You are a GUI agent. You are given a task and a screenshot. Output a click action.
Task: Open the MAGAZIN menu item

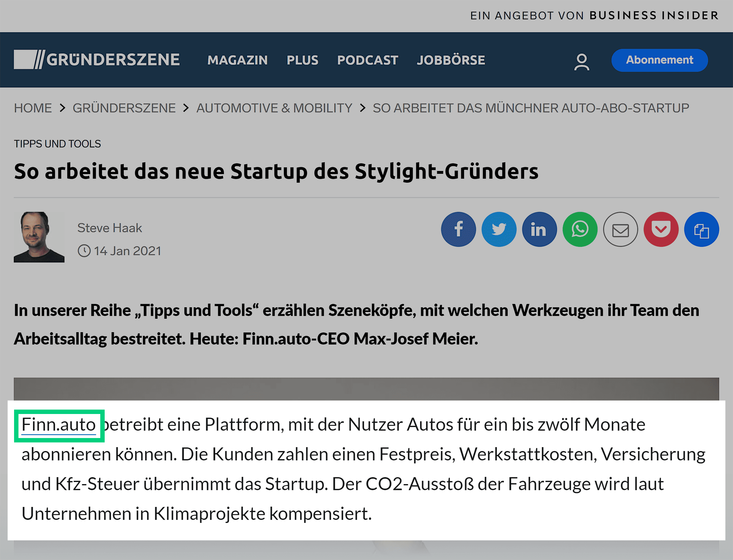tap(238, 60)
